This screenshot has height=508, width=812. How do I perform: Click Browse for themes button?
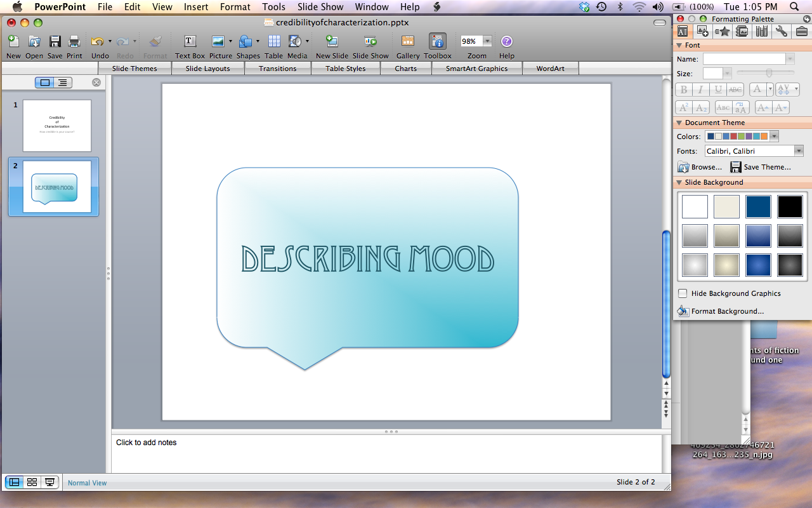(700, 167)
